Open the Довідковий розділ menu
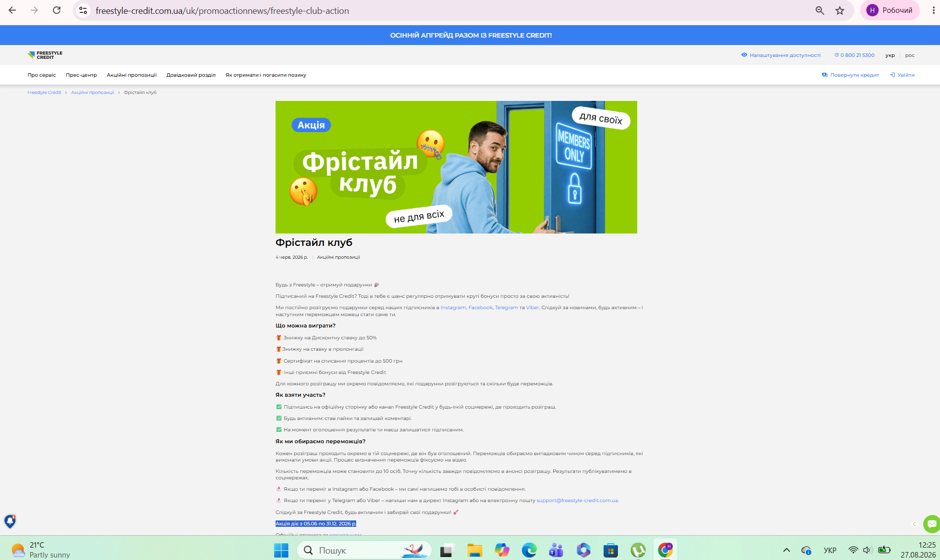This screenshot has width=940, height=560. click(x=191, y=75)
